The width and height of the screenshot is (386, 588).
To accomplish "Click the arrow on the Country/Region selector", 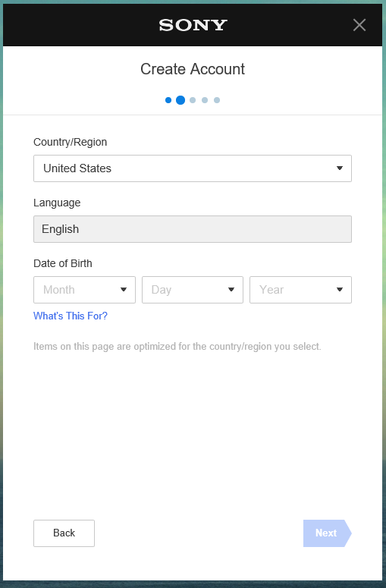I will pyautogui.click(x=340, y=168).
